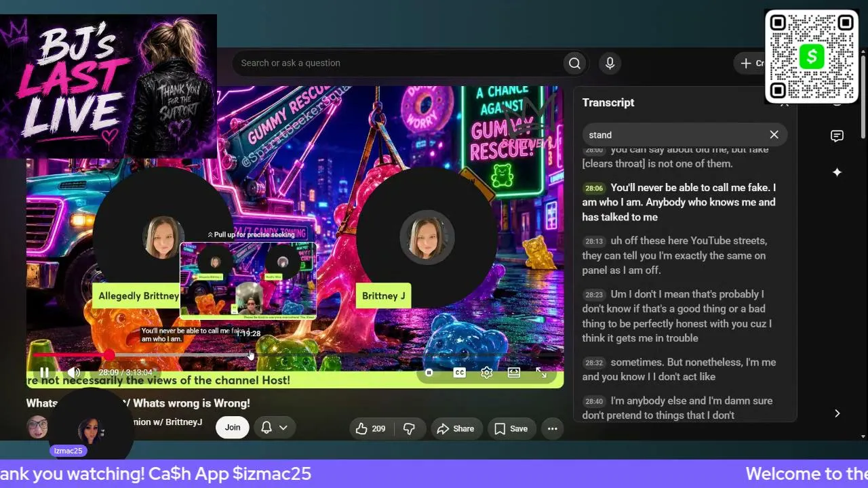The width and height of the screenshot is (868, 488).
Task: Click the right-arrow chevron below the transcript
Action: point(837,413)
